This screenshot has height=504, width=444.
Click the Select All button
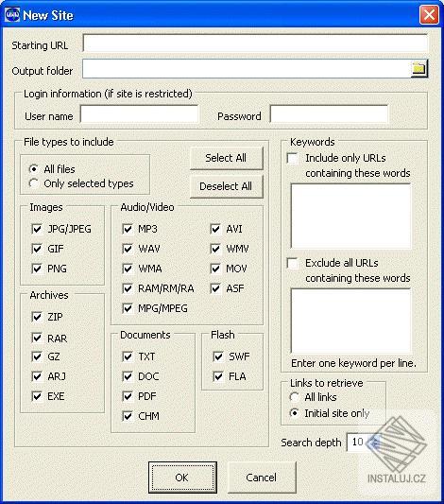[227, 158]
